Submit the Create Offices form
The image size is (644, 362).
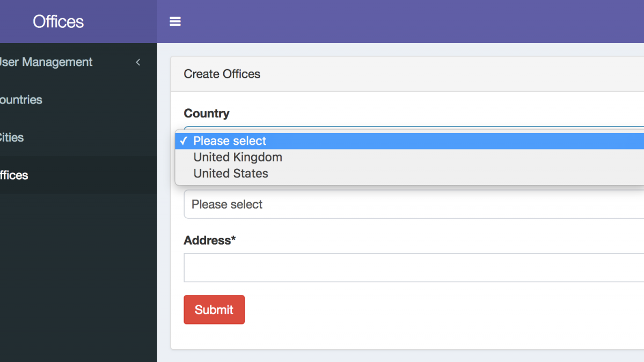tap(214, 309)
